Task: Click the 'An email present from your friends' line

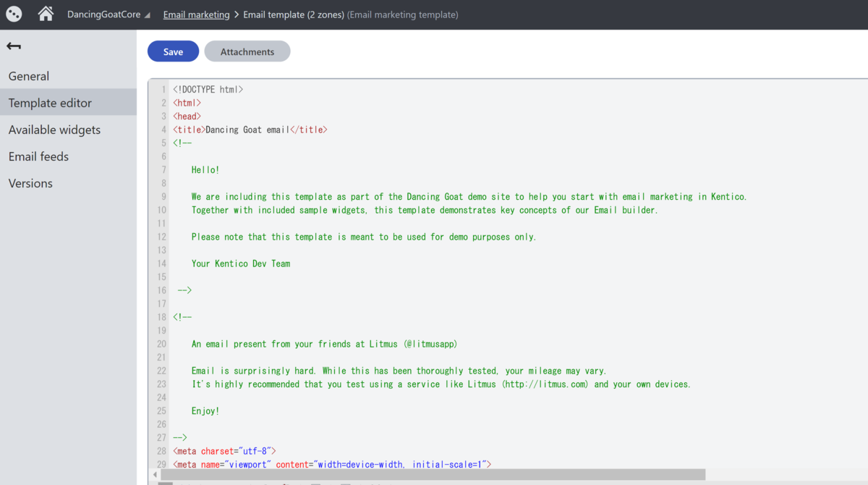Action: [325, 344]
